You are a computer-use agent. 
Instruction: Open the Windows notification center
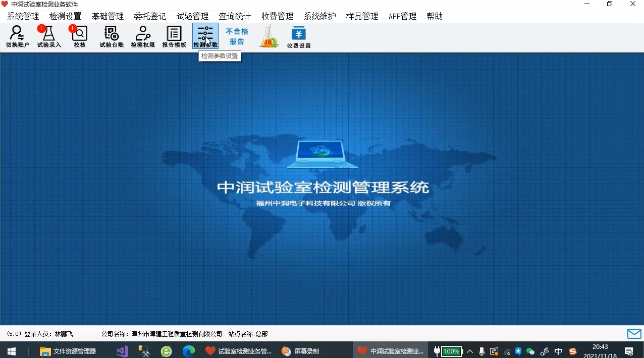pos(629,351)
